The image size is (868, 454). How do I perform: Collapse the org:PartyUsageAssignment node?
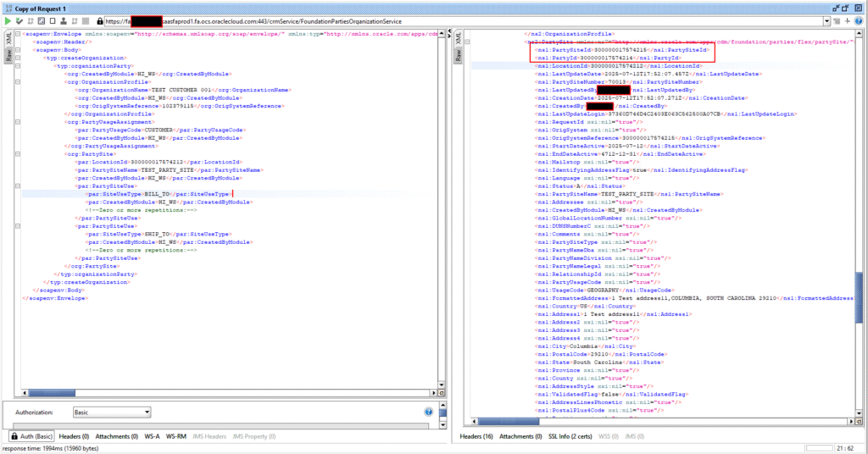[18, 122]
